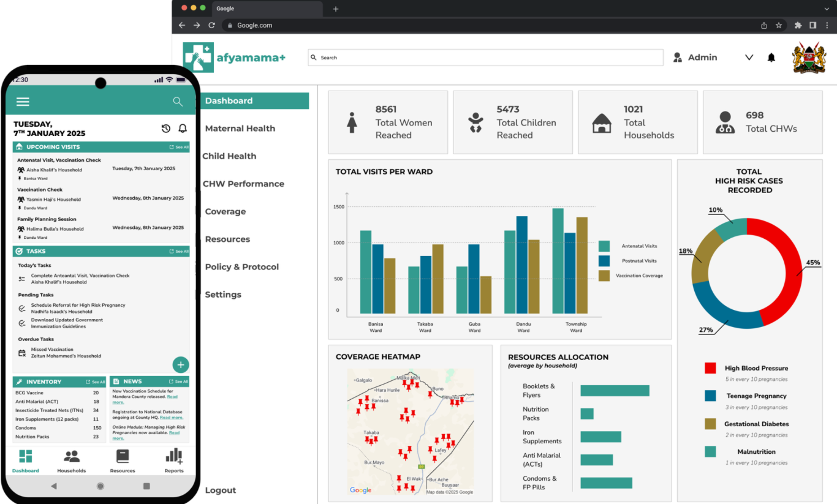This screenshot has width=837, height=504.
Task: Click the Teenage Pregnancy blue swatch
Action: coord(710,396)
